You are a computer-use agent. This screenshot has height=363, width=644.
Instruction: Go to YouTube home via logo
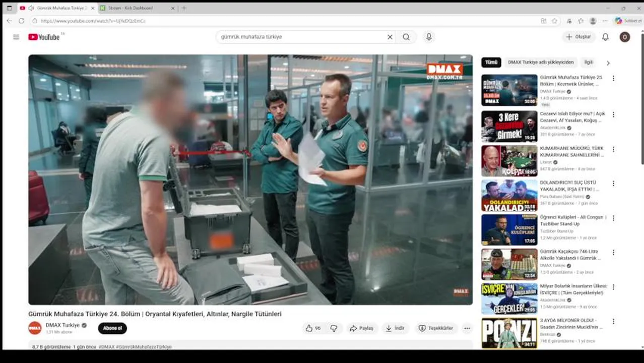tap(44, 37)
